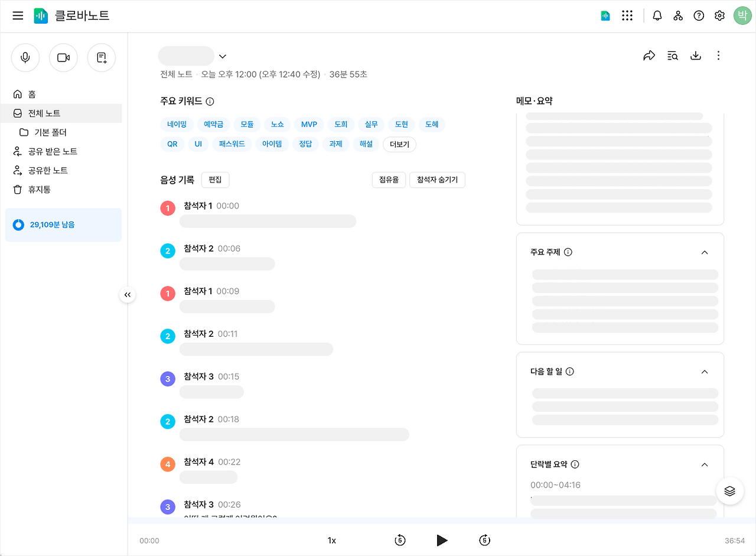The width and height of the screenshot is (756, 556).
Task: Click the 메모·요약 panel heading
Action: pos(534,101)
